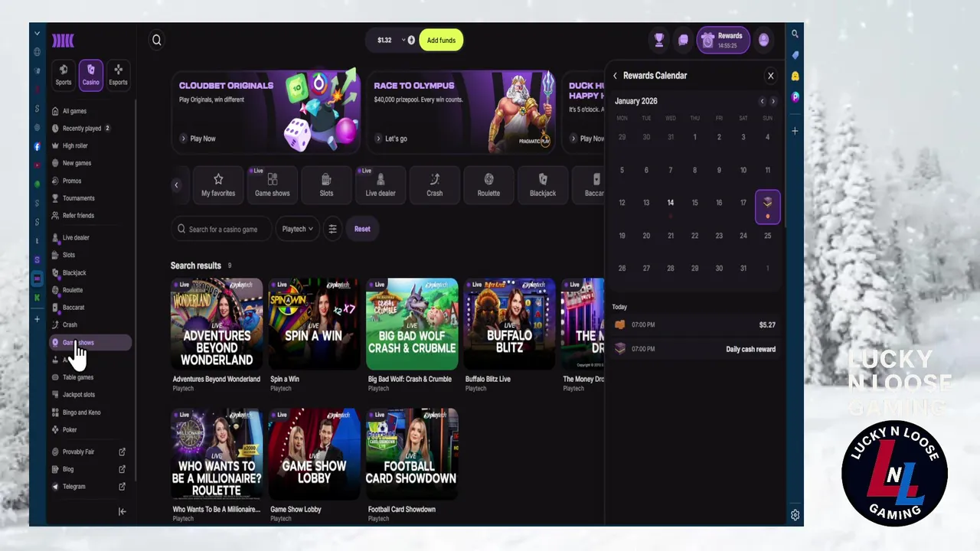
Task: Open Bingo and Keno category
Action: coord(90,412)
